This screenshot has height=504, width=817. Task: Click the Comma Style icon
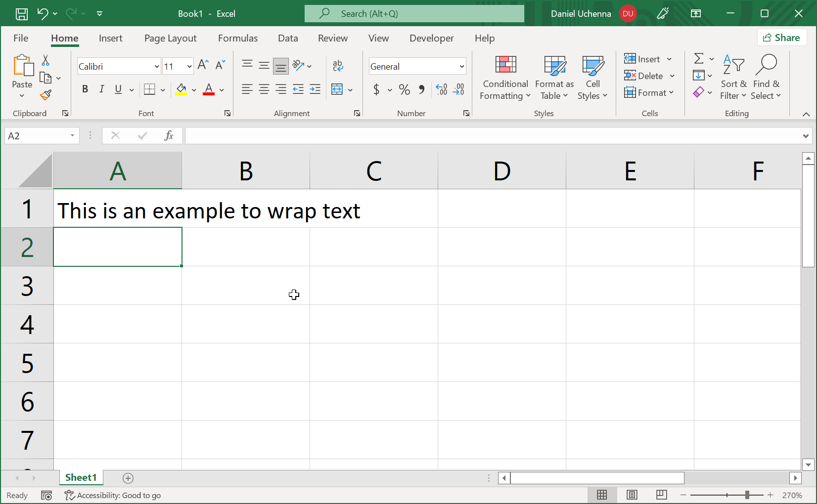click(x=421, y=89)
